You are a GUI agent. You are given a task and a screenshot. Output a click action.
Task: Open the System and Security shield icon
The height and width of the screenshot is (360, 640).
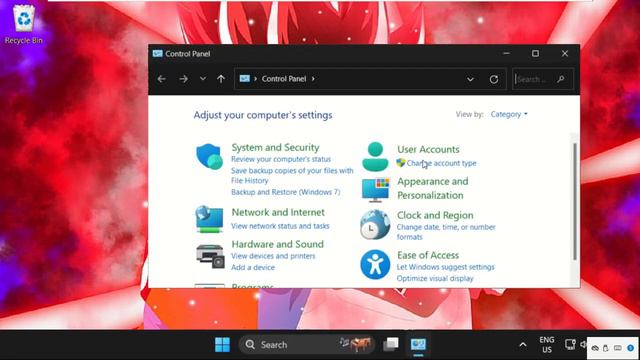click(x=209, y=156)
